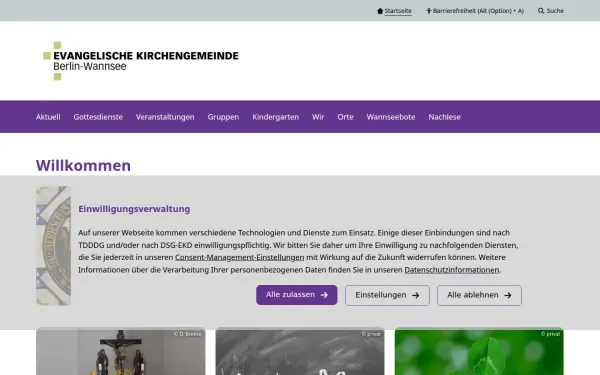Click the chalkboard photo thumbnail

click(x=300, y=351)
